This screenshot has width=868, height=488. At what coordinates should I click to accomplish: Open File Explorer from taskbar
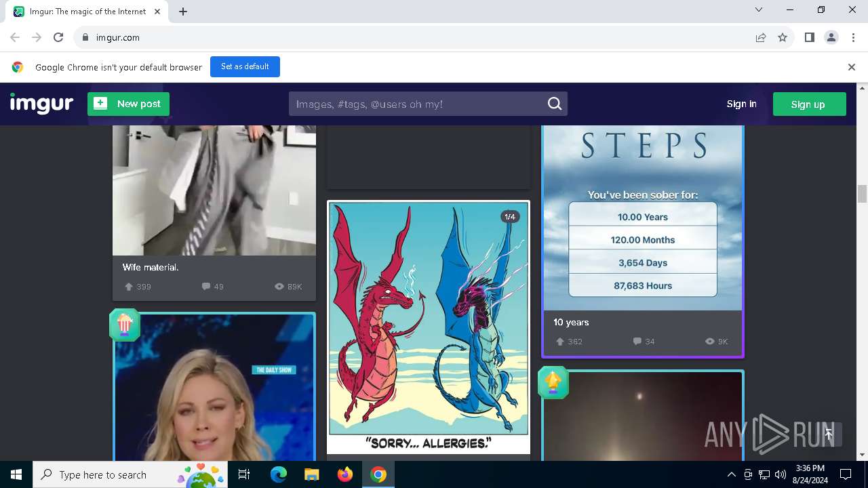click(x=311, y=474)
